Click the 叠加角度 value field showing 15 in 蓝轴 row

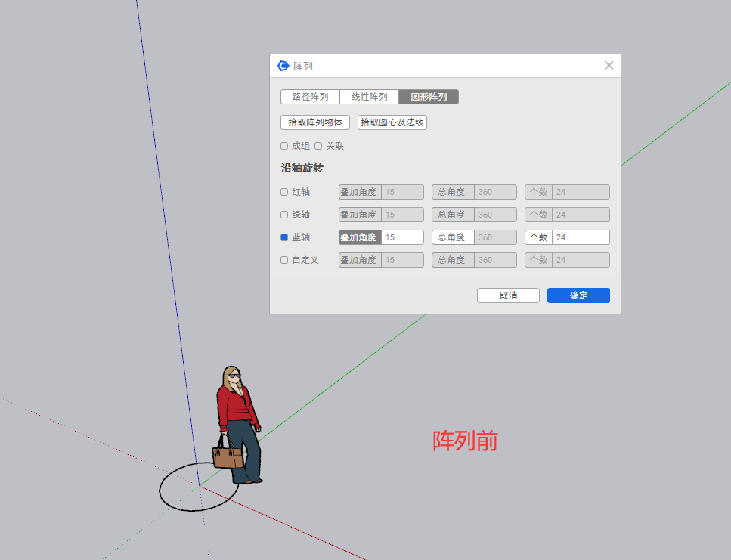[x=402, y=237]
